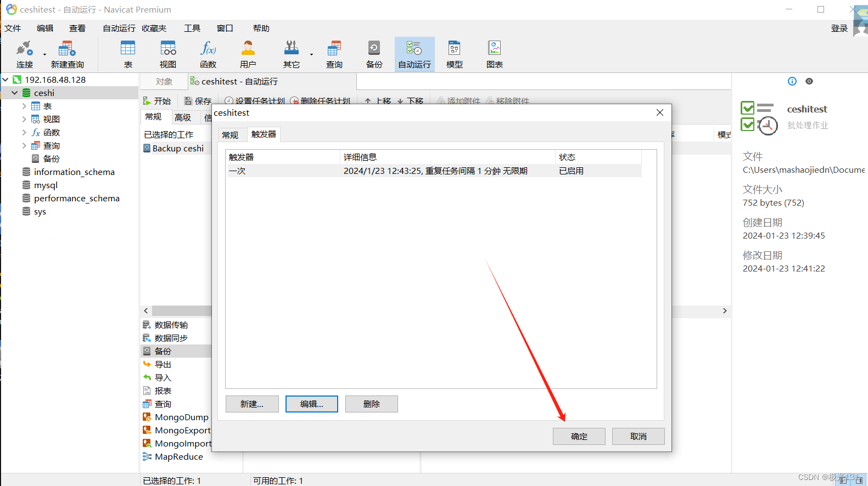This screenshot has height=486, width=868.
Task: Click 设置任务计划 set schedule button
Action: (255, 101)
